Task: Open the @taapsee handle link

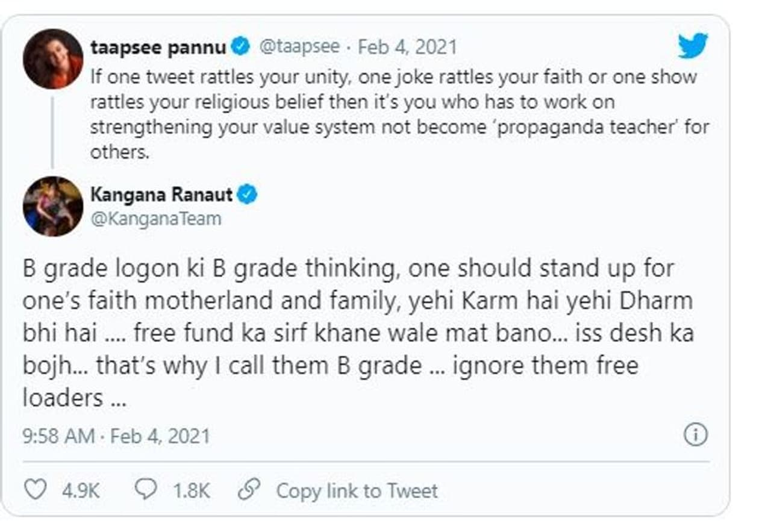Action: [x=299, y=47]
